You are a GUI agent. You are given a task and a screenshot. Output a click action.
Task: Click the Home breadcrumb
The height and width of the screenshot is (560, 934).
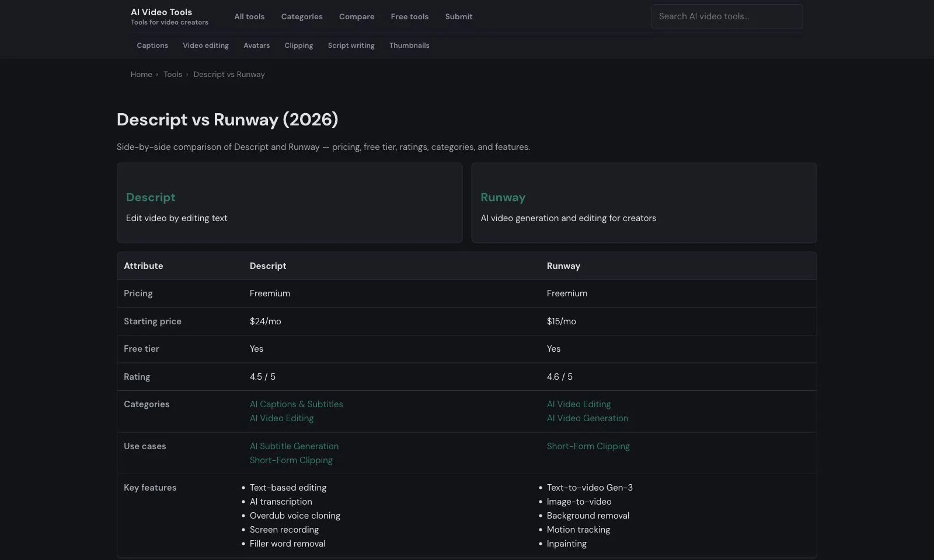(141, 74)
